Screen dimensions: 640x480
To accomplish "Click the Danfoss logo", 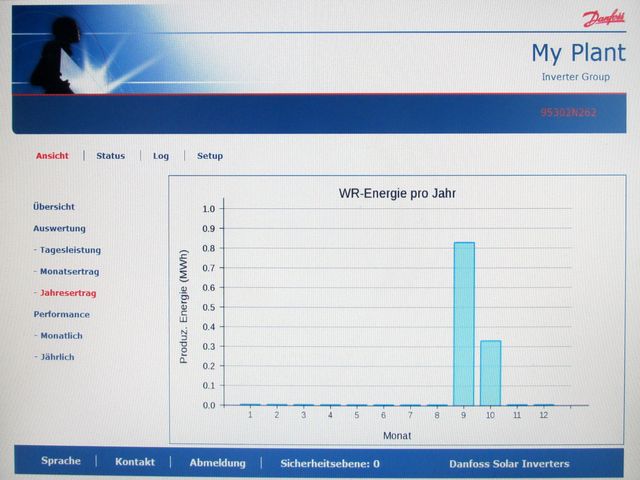I will (x=604, y=18).
